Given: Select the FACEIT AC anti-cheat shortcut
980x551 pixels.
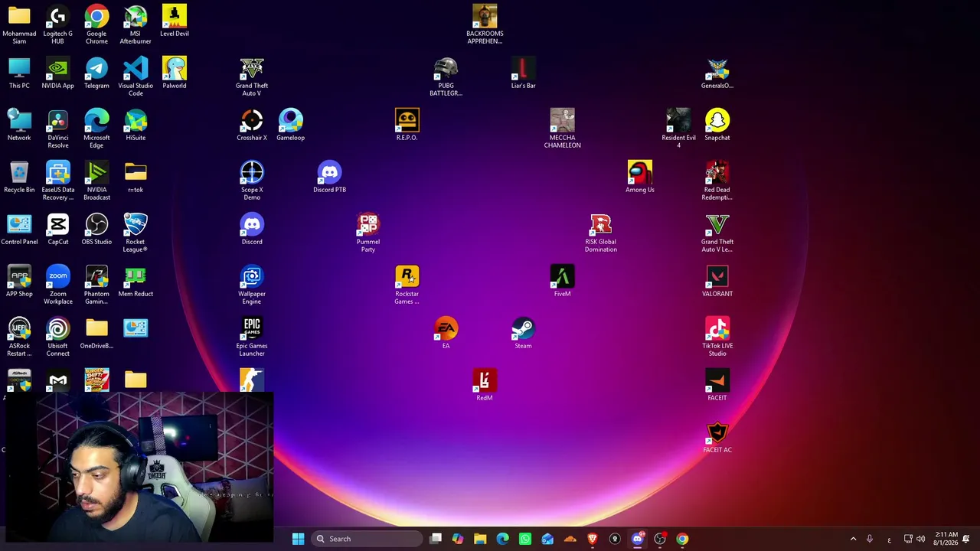Looking at the screenshot, I should pos(717,437).
